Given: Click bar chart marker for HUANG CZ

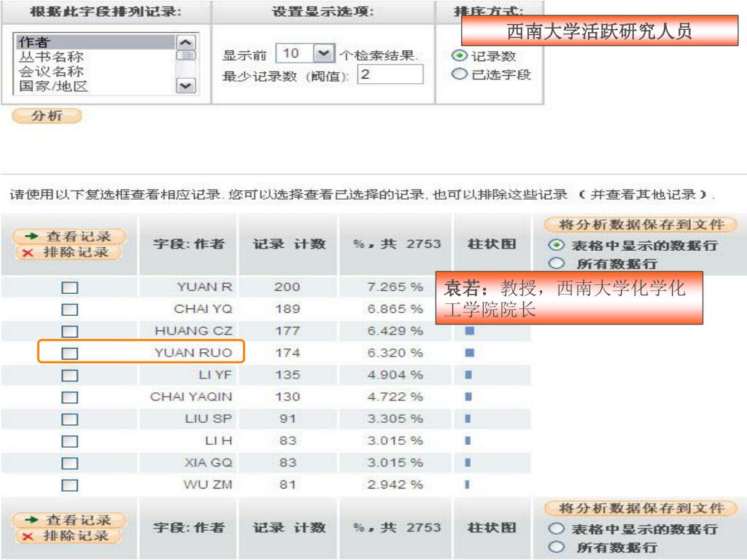Looking at the screenshot, I should (x=469, y=330).
